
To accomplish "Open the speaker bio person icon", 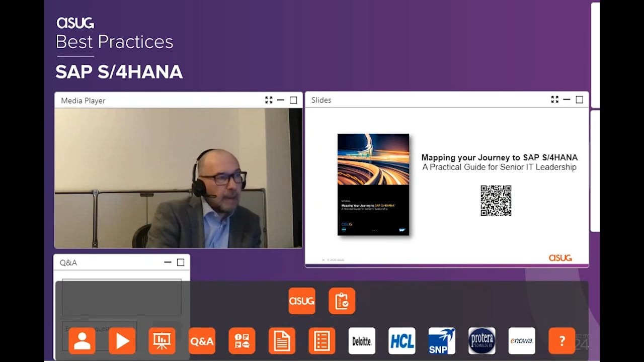I will point(82,341).
